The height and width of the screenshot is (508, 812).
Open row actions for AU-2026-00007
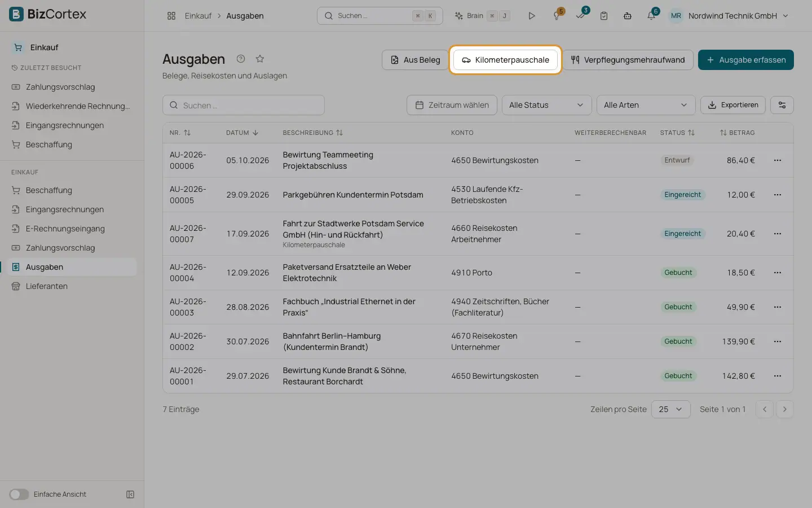(x=778, y=234)
